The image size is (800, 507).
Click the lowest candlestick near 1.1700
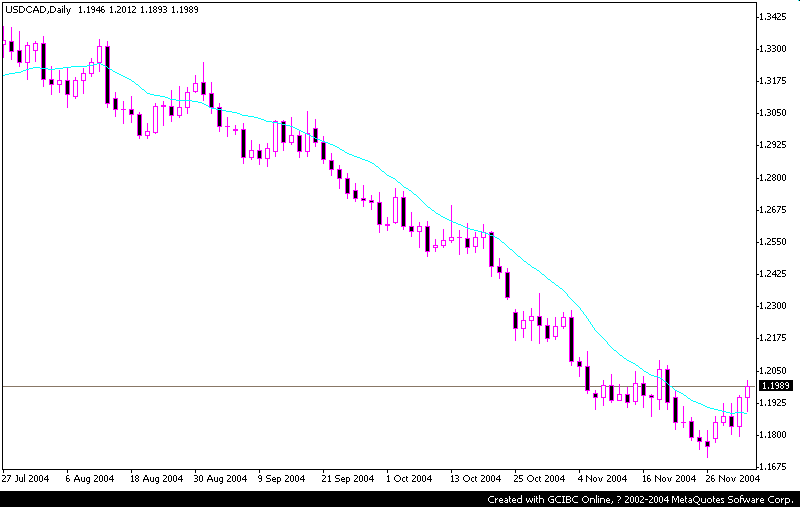point(707,444)
